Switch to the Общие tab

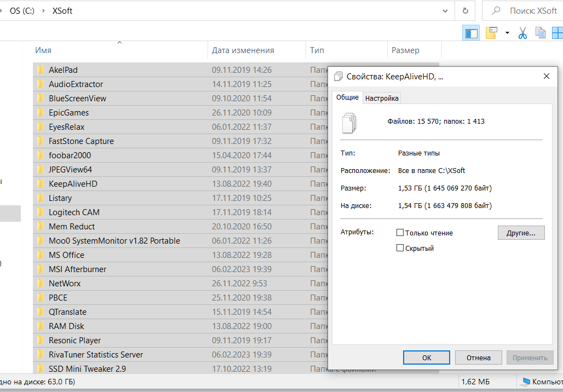point(347,97)
